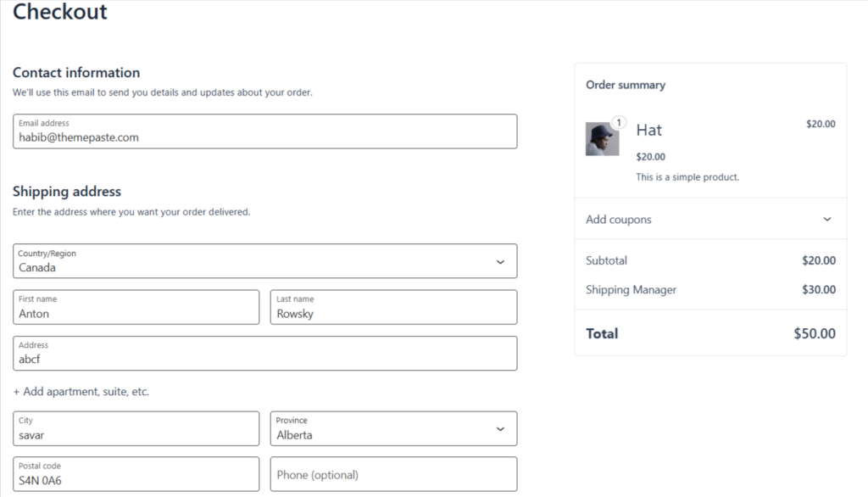Click into the Address field
868x497 pixels.
(264, 354)
